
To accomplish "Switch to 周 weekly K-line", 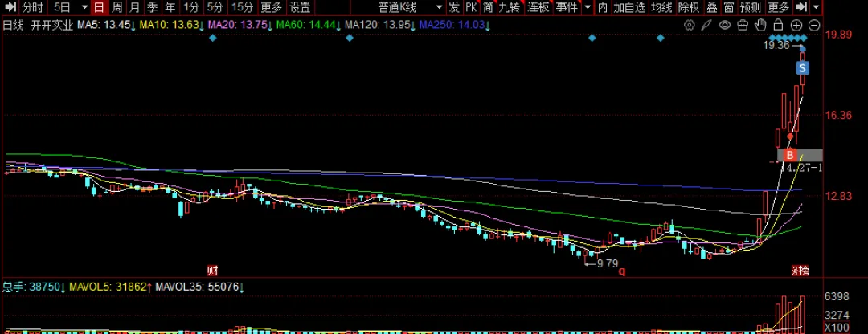I will pyautogui.click(x=117, y=8).
